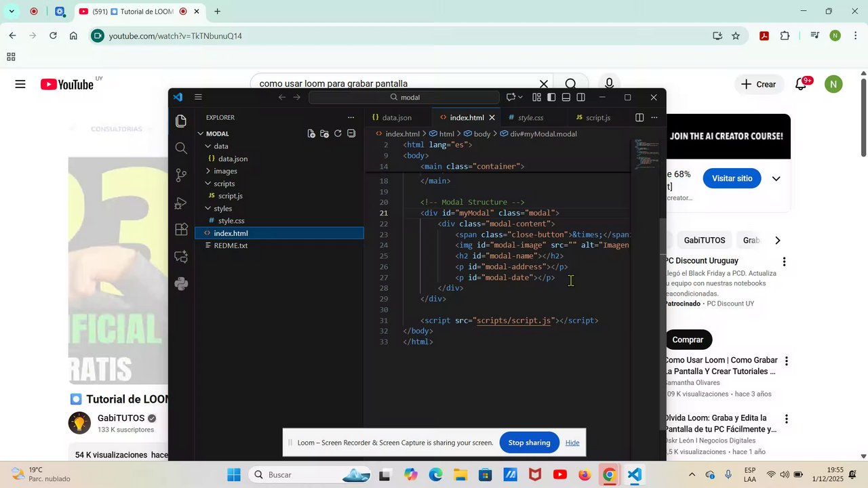Go forward using VS Code navigation arrow
The image size is (868, 488).
pos(296,98)
